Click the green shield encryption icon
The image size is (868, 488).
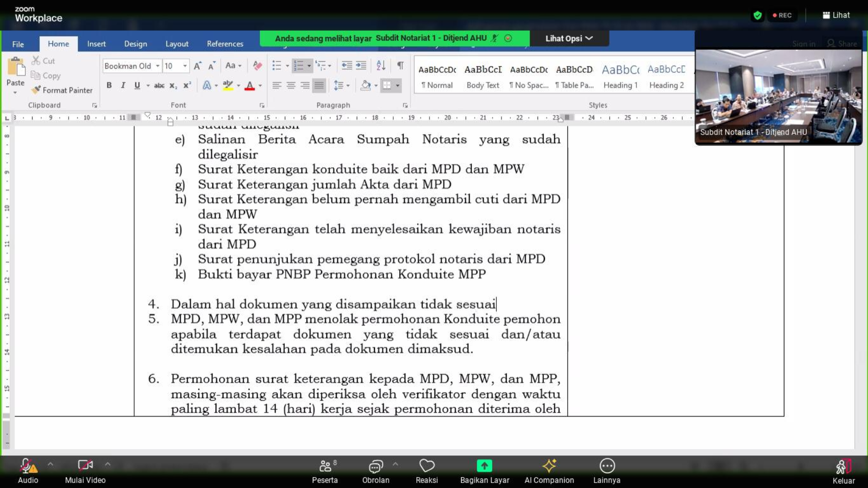758,15
